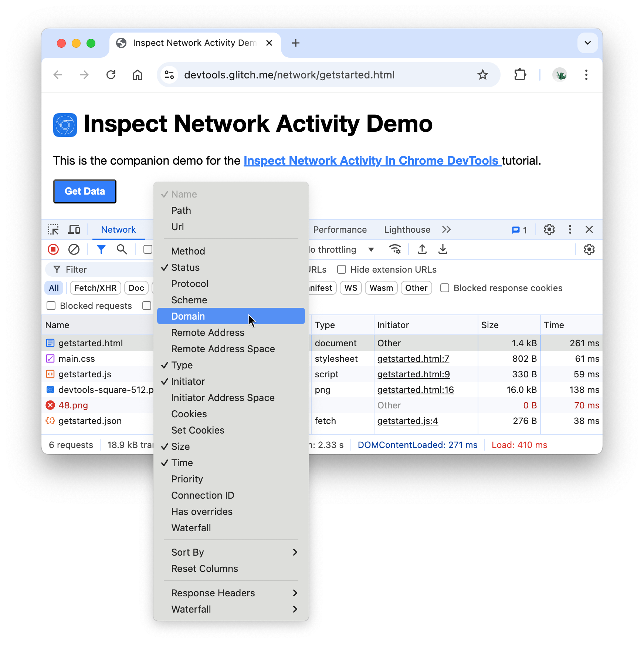This screenshot has width=644, height=657.
Task: Stop recording the network log
Action: [x=53, y=249]
